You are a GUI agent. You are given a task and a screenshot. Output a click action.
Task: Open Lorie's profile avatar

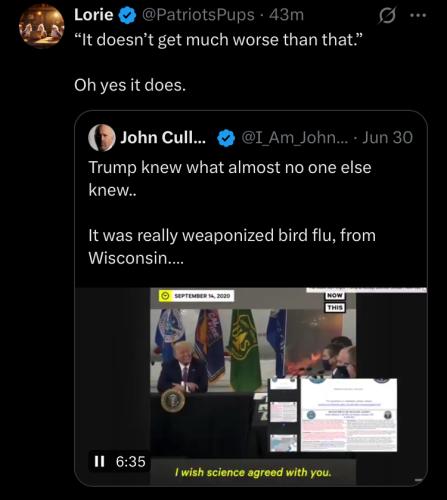(x=42, y=26)
